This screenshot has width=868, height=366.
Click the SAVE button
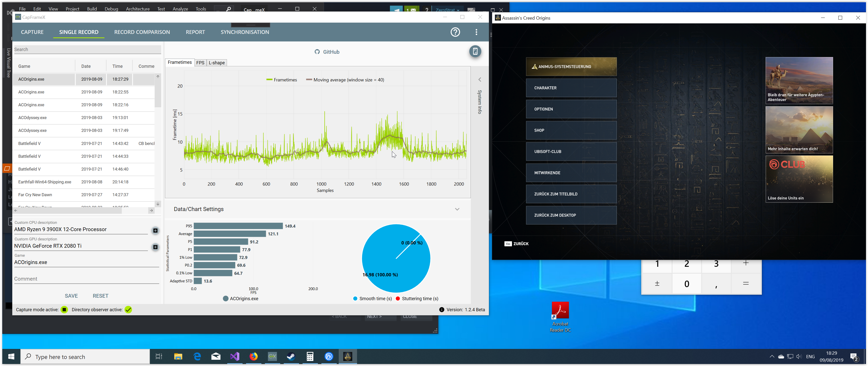click(71, 296)
